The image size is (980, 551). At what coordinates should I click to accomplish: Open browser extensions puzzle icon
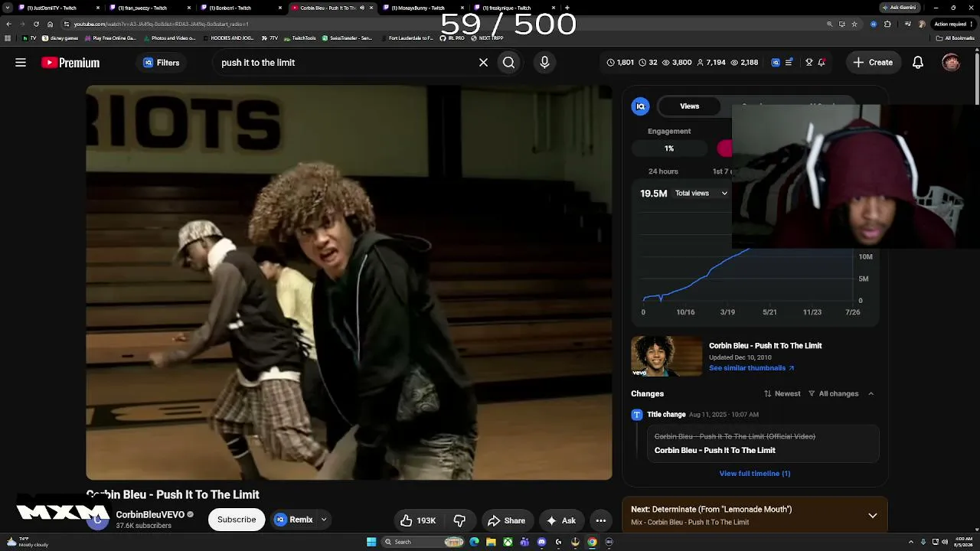point(887,24)
